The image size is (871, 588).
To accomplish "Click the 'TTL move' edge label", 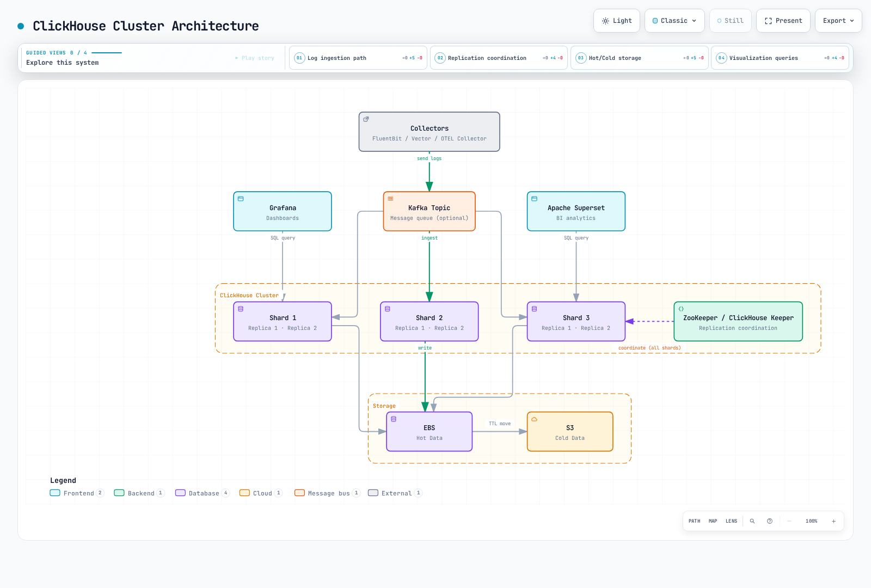I will [500, 424].
